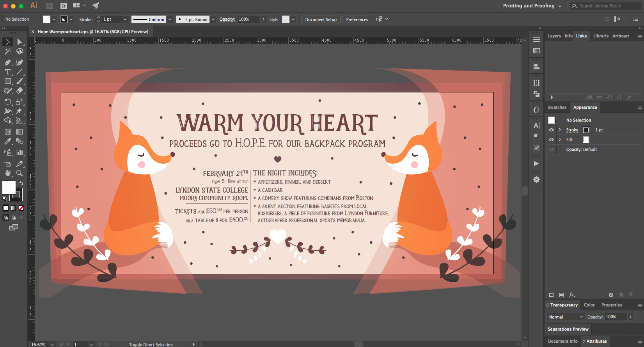Select the Symbol Sprayer tool
The height and width of the screenshot is (347, 644).
tap(7, 152)
